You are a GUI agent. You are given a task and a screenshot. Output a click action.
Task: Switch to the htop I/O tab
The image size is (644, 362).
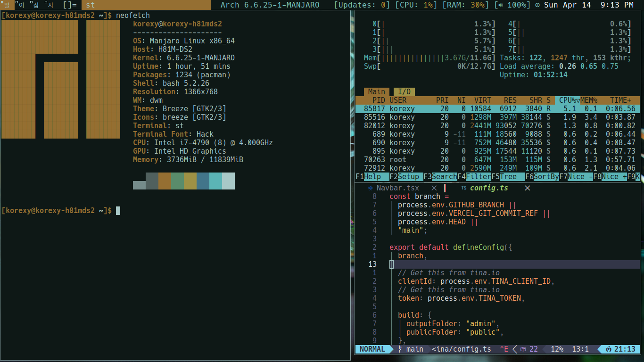click(x=404, y=92)
